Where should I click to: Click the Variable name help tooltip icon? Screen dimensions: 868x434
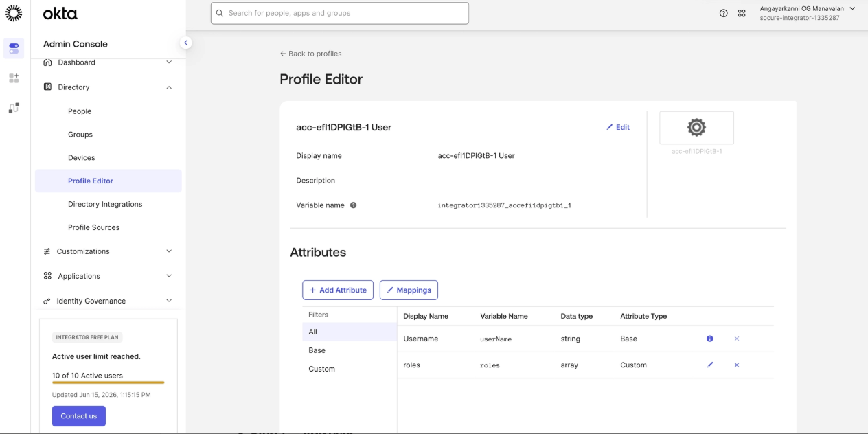click(x=354, y=205)
